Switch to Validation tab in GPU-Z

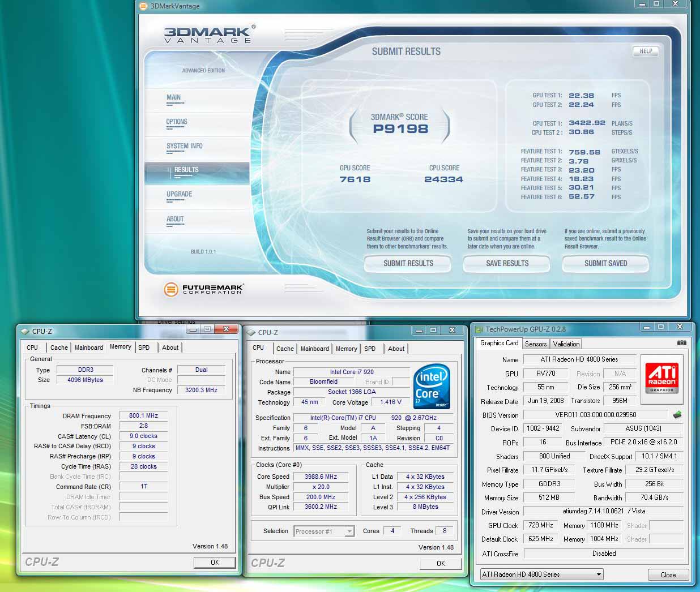click(x=566, y=344)
